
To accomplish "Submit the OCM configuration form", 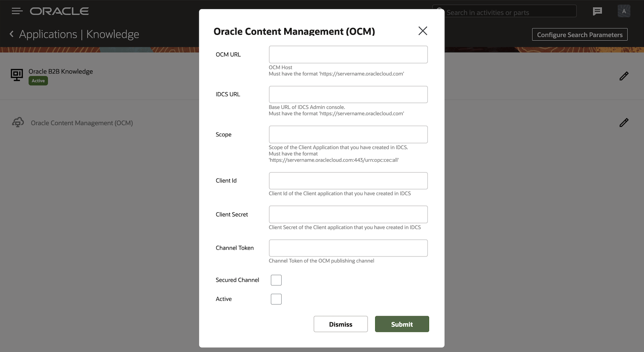I will click(402, 324).
